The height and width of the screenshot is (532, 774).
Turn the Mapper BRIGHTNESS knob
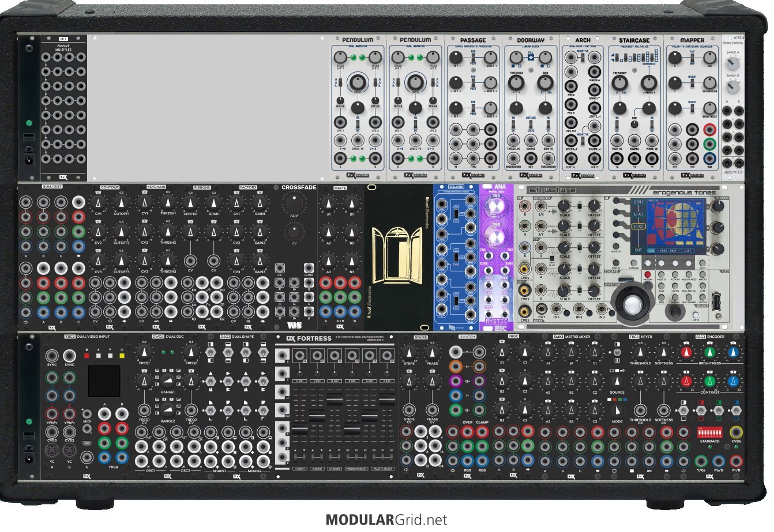[709, 108]
